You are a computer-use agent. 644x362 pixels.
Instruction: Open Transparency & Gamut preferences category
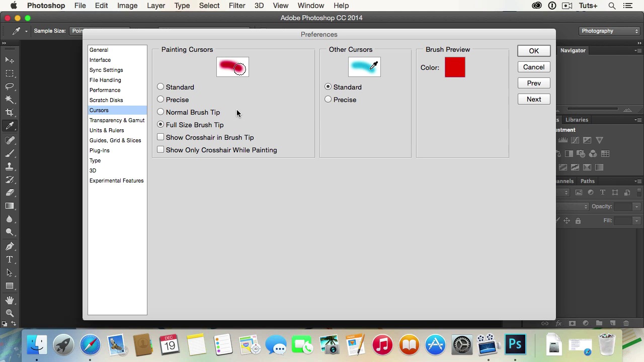tap(117, 120)
